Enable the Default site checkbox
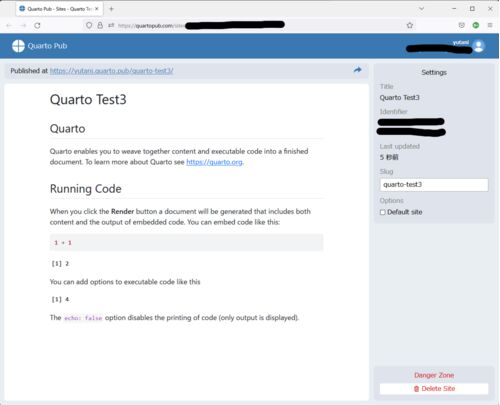The width and height of the screenshot is (500, 405). pyautogui.click(x=383, y=212)
